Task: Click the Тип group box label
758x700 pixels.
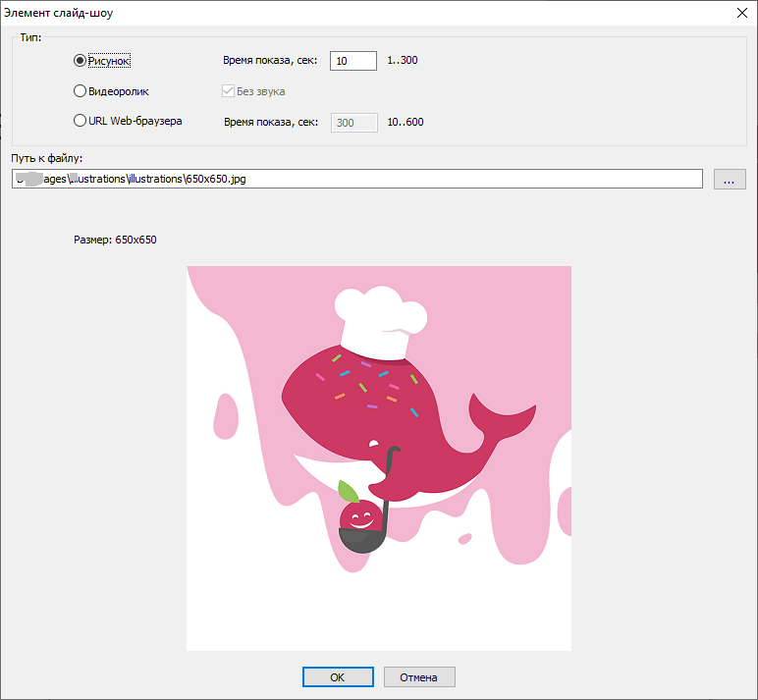Action: tap(31, 37)
